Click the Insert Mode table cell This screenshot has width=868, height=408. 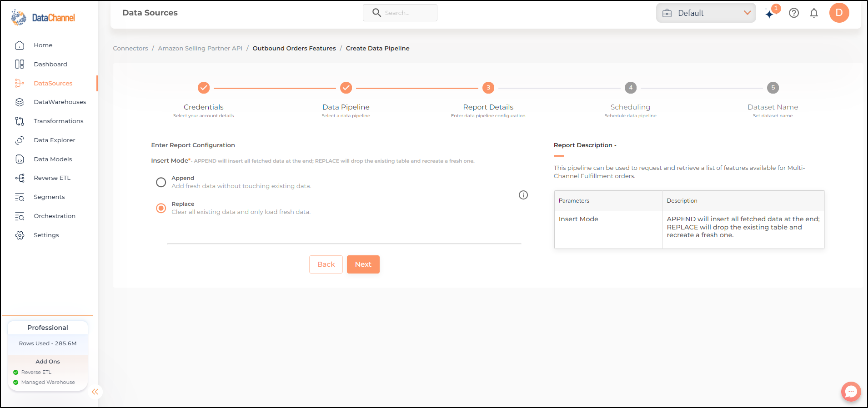tap(608, 229)
